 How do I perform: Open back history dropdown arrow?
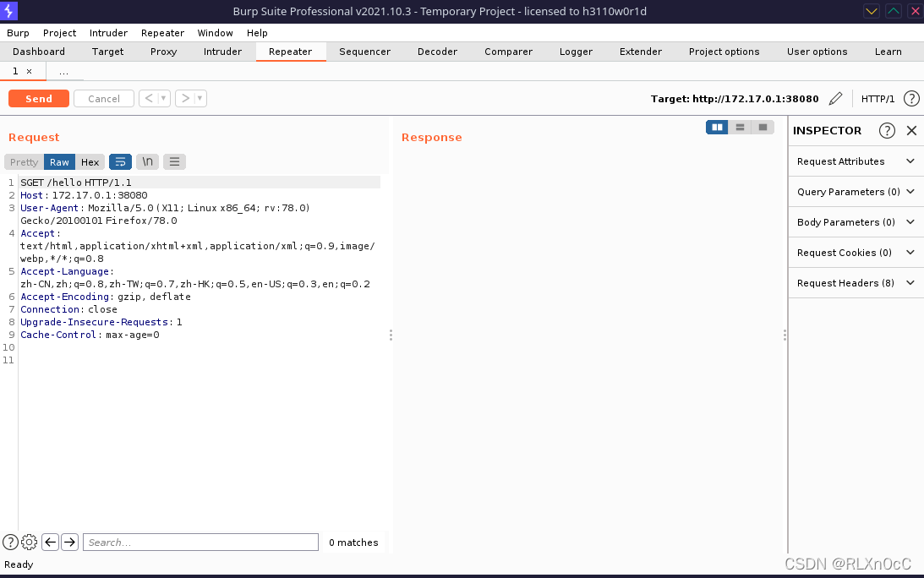[164, 98]
